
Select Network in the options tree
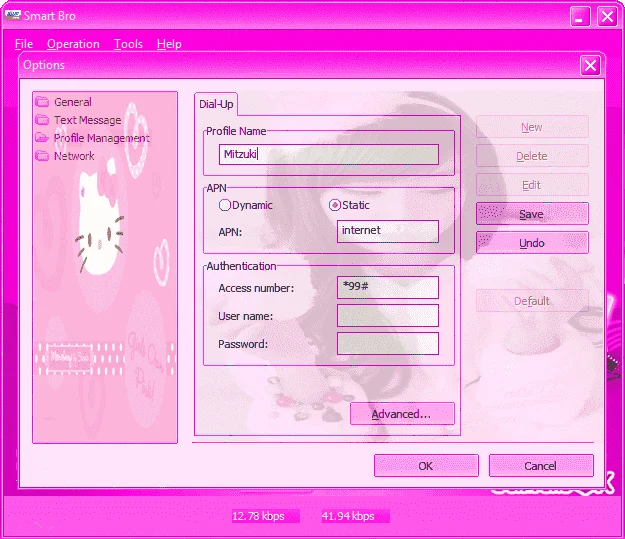74,156
